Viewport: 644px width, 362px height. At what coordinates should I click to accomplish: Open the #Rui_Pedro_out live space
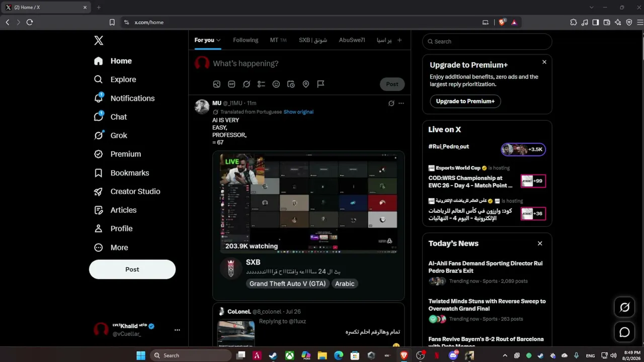coord(487,149)
